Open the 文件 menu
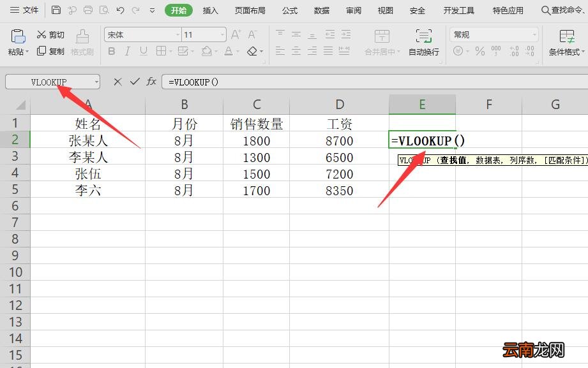 24,10
